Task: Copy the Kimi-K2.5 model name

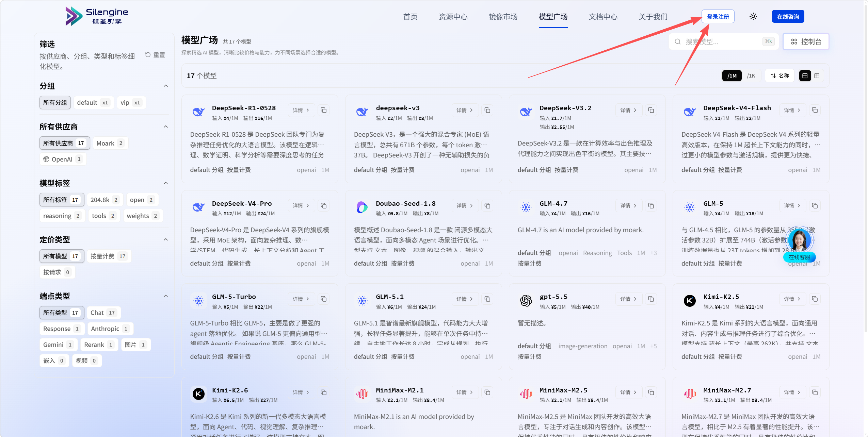Action: point(815,299)
